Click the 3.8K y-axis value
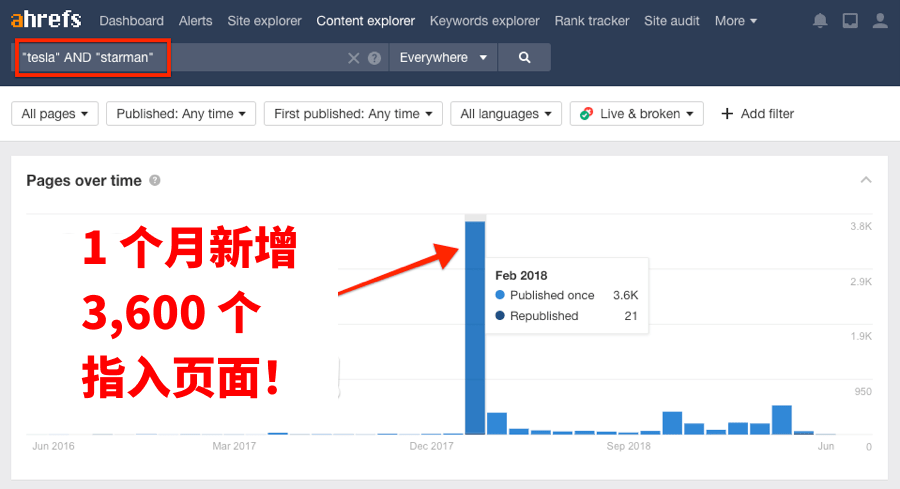900x489 pixels. click(861, 227)
